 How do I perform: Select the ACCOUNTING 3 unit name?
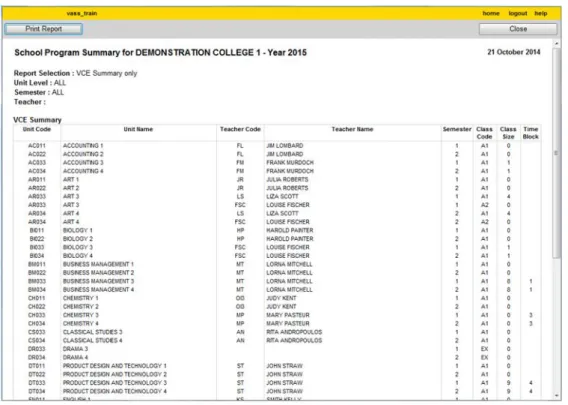(83, 163)
